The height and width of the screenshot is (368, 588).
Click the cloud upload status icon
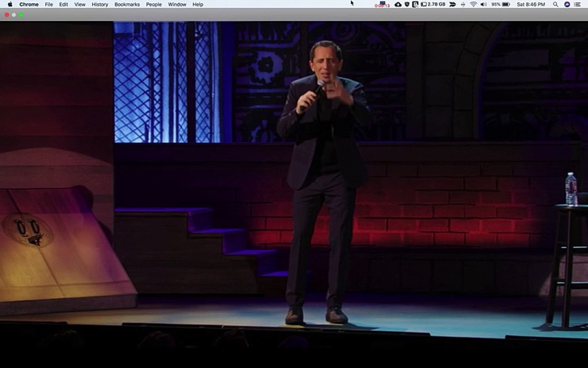tap(398, 5)
